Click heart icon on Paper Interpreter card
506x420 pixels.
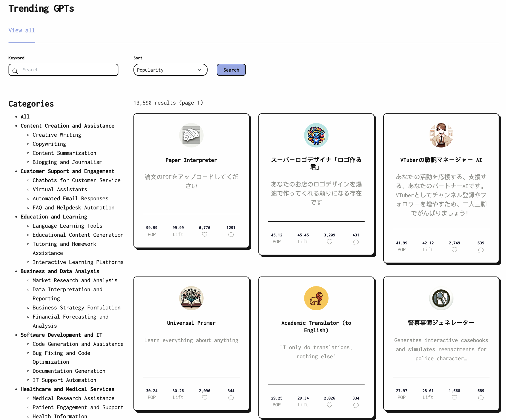[x=204, y=235]
